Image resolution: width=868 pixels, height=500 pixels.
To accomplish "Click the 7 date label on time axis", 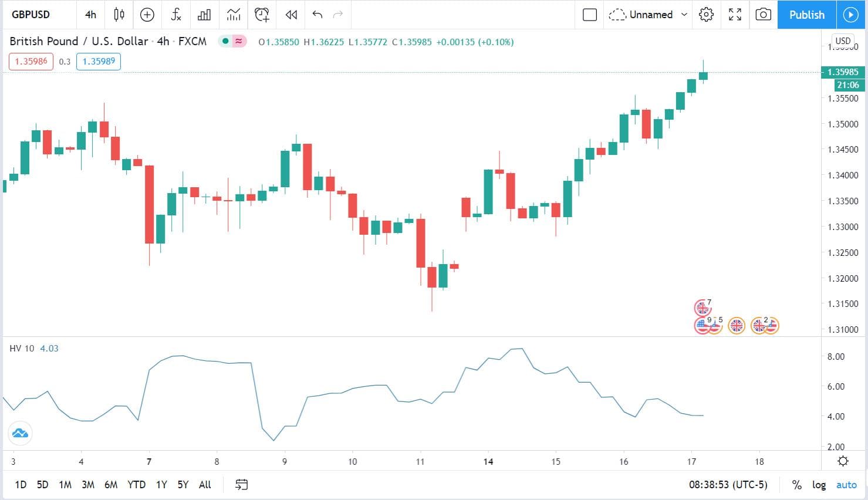I will (149, 462).
